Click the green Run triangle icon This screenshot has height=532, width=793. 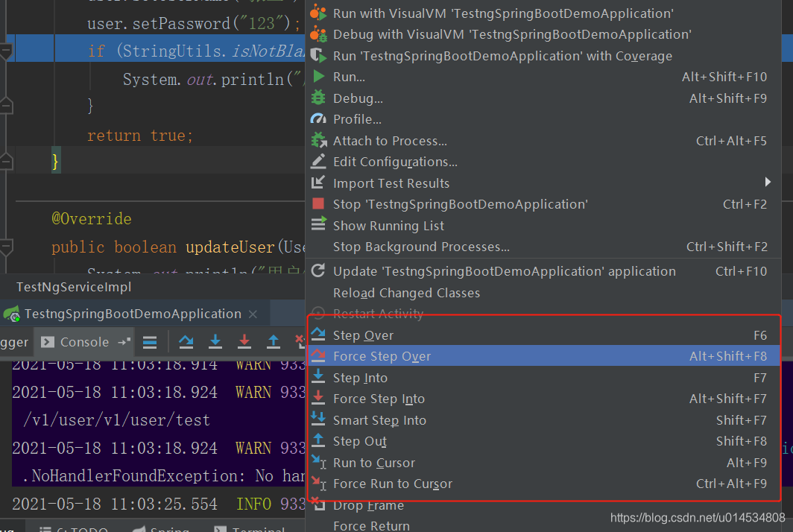[x=319, y=76]
